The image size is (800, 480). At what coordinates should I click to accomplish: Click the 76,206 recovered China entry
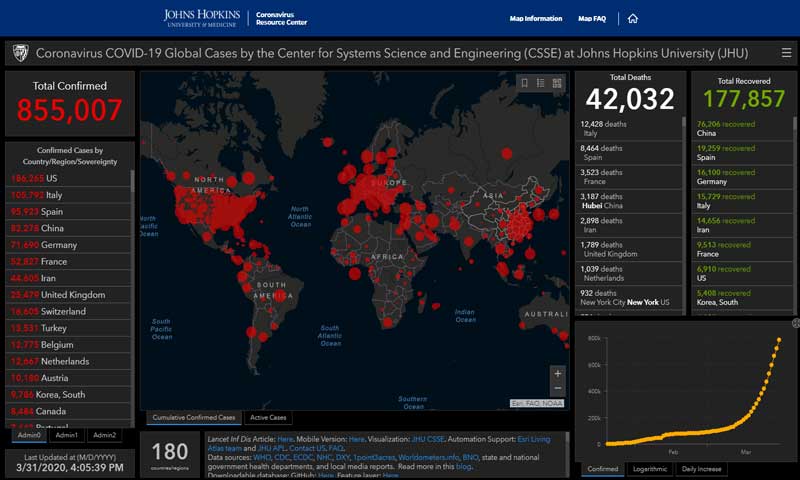pos(742,129)
